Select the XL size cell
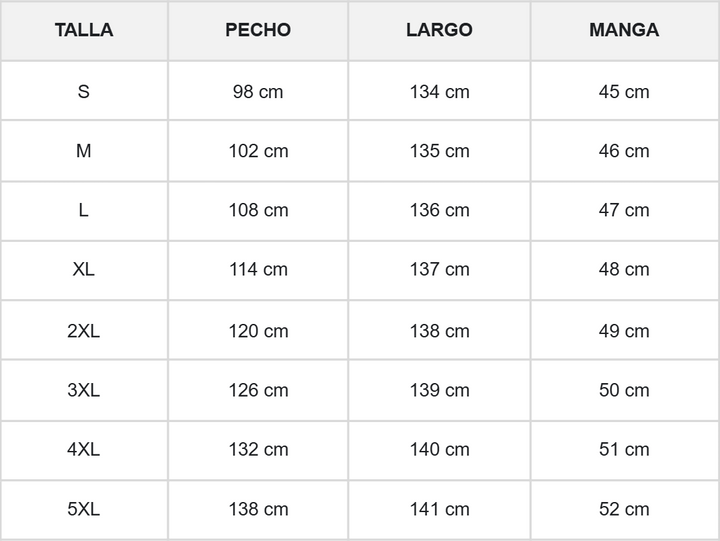 [x=84, y=269]
